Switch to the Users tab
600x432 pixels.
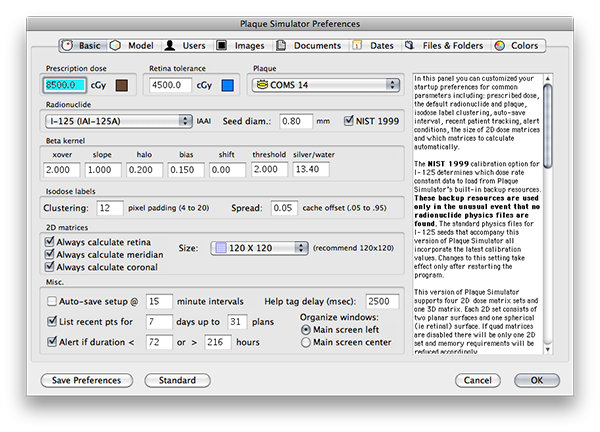point(186,46)
